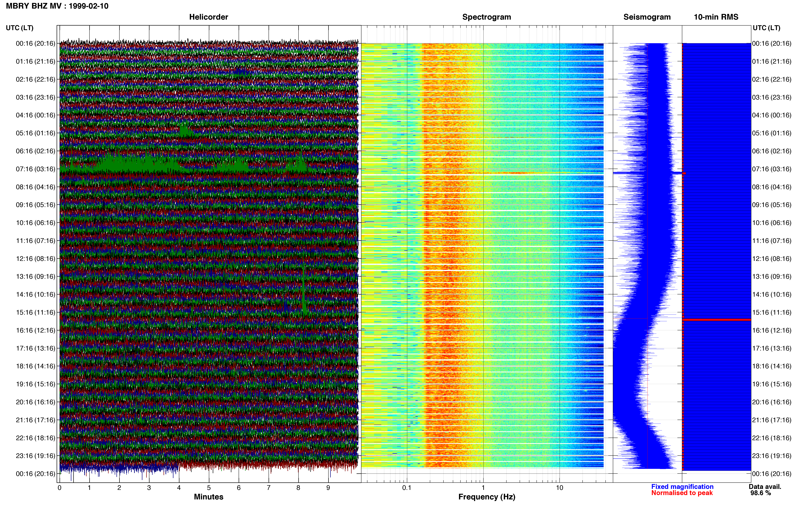Click the 98.6 % data availability value
The height and width of the screenshot is (508, 812).
[x=761, y=493]
